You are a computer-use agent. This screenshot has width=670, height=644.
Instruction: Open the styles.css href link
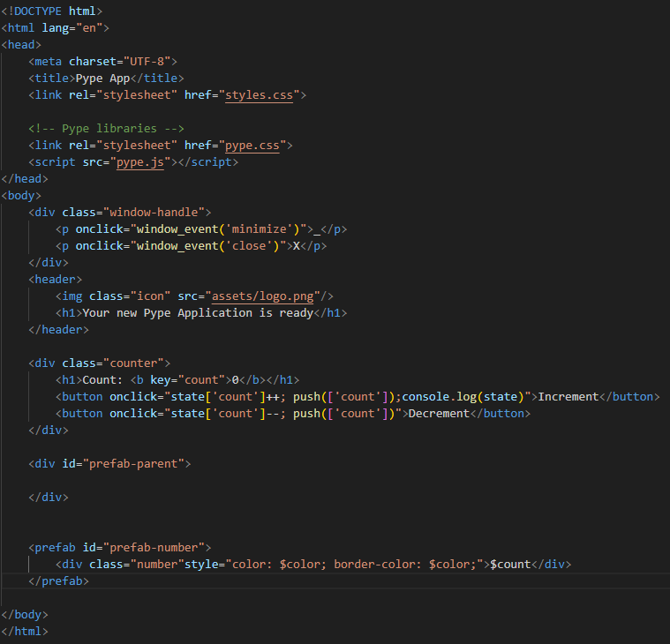click(x=259, y=94)
